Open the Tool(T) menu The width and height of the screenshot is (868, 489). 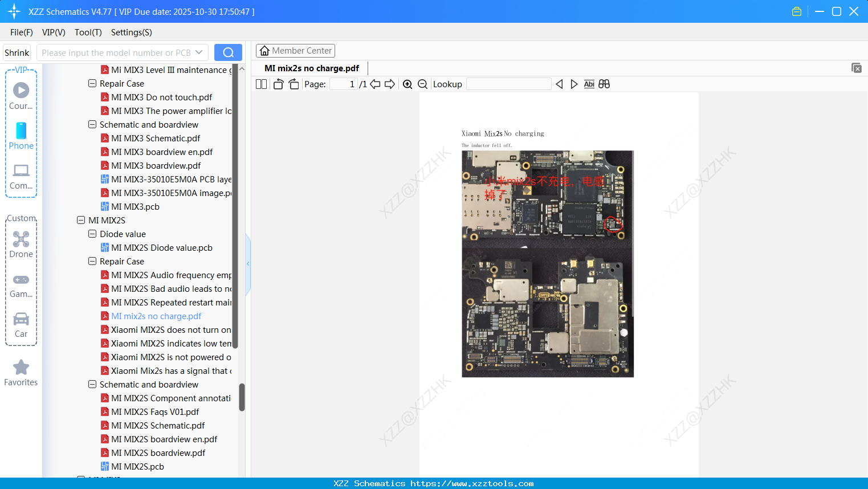pyautogui.click(x=88, y=32)
